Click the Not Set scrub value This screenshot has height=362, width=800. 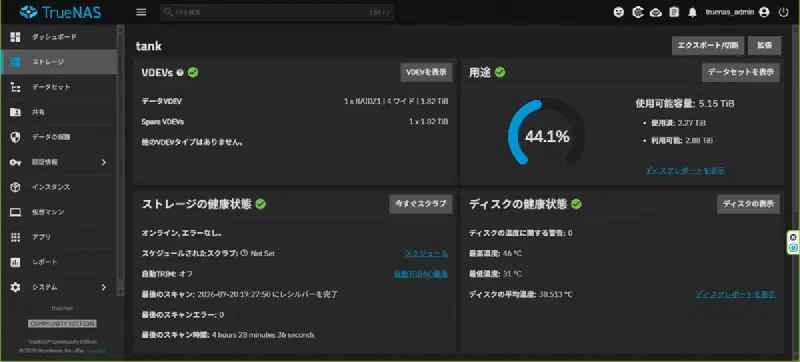[263, 253]
